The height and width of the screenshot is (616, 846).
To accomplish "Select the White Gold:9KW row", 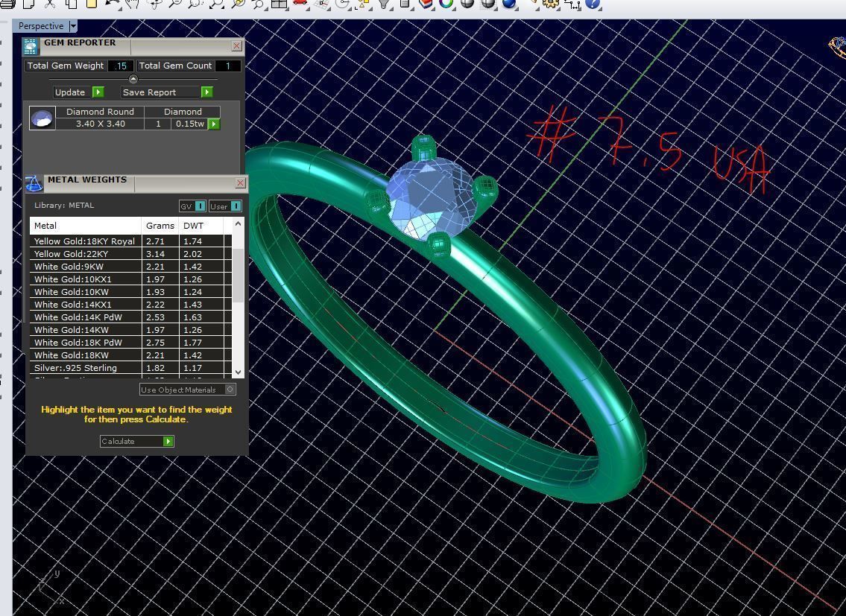I will point(130,267).
